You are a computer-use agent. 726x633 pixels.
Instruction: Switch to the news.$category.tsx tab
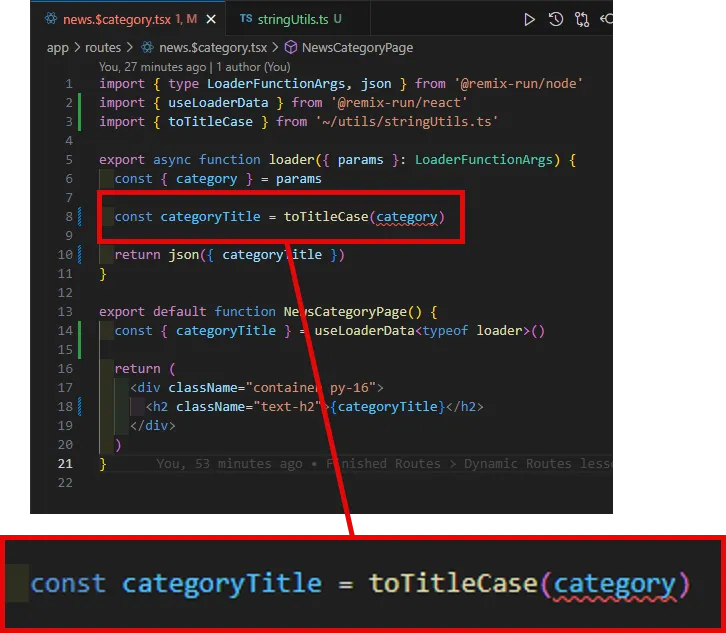point(128,19)
